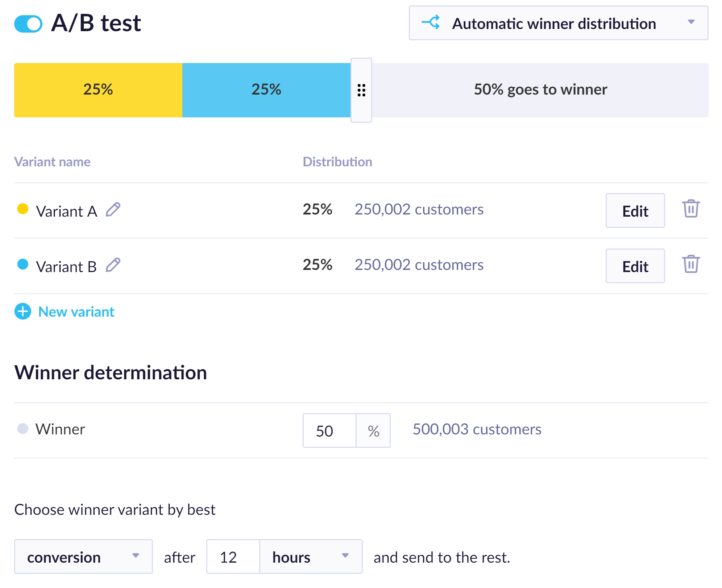Grab the distribution bar drag handle

coord(361,90)
